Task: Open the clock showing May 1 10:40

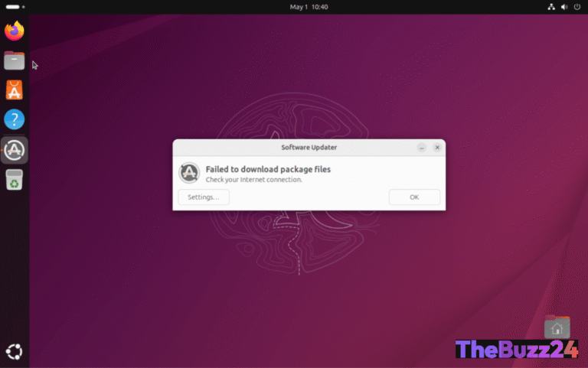Action: coord(309,7)
